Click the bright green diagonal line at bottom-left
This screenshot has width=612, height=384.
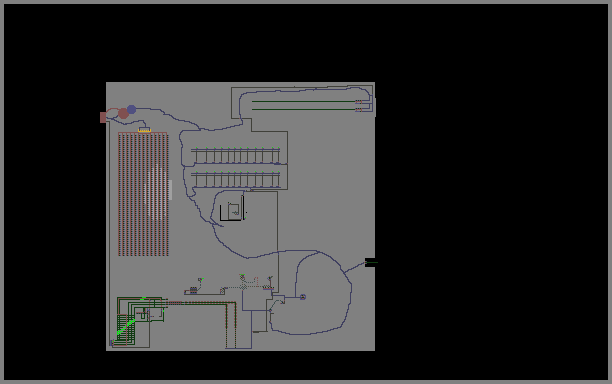[x=126, y=327]
